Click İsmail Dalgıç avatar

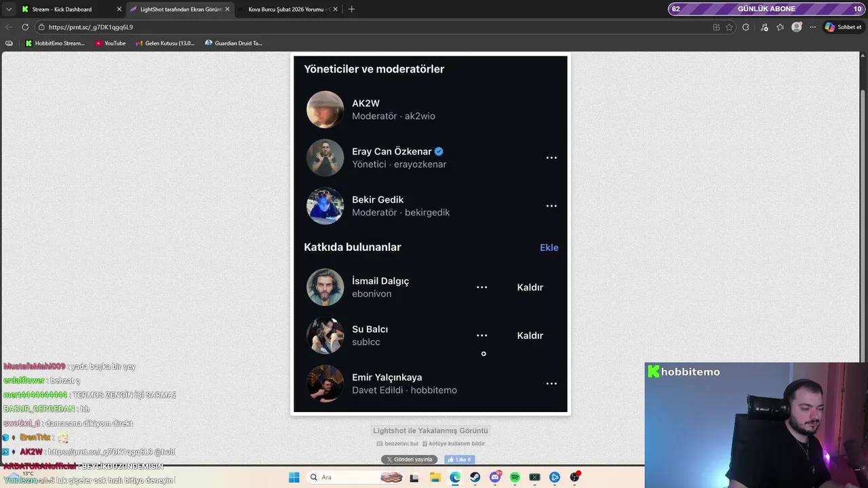click(325, 287)
